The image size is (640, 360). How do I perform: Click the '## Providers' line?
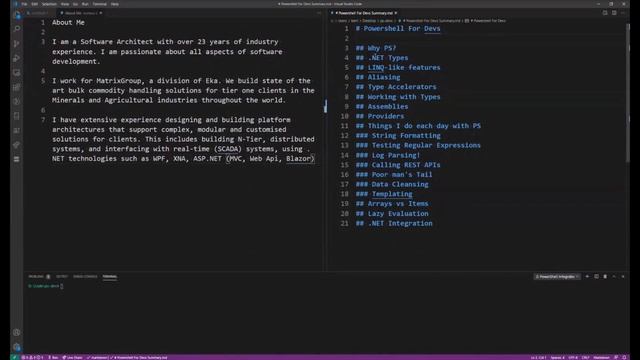pyautogui.click(x=380, y=116)
